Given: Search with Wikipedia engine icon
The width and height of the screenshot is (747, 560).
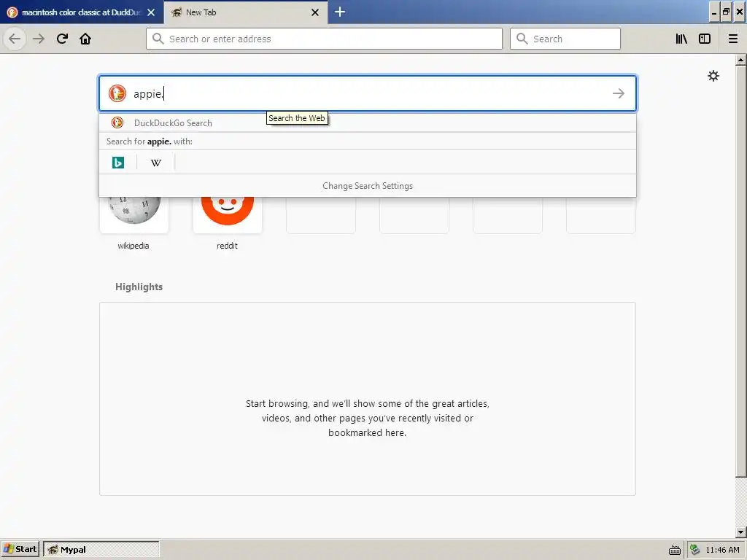Looking at the screenshot, I should pos(156,163).
